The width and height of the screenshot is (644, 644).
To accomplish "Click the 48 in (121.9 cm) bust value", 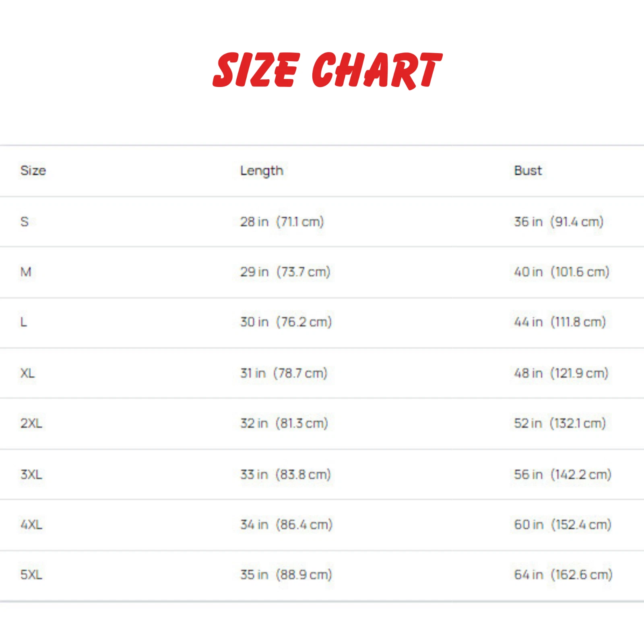I will [561, 373].
